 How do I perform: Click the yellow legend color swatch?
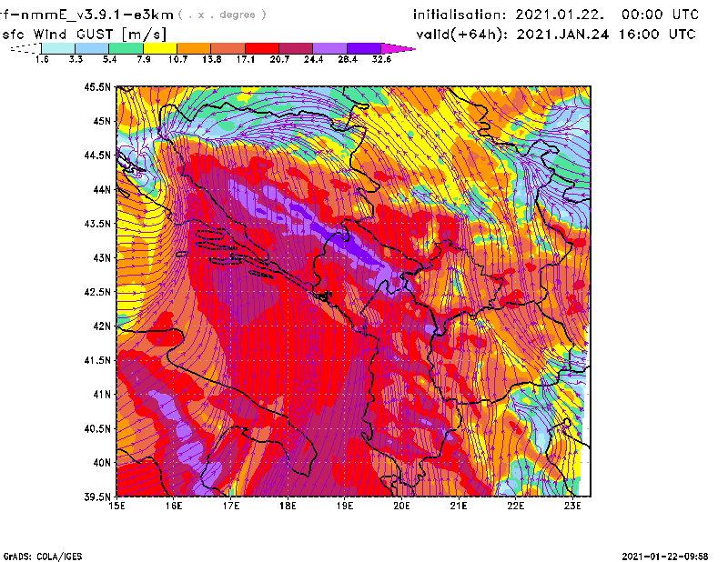pyautogui.click(x=160, y=48)
